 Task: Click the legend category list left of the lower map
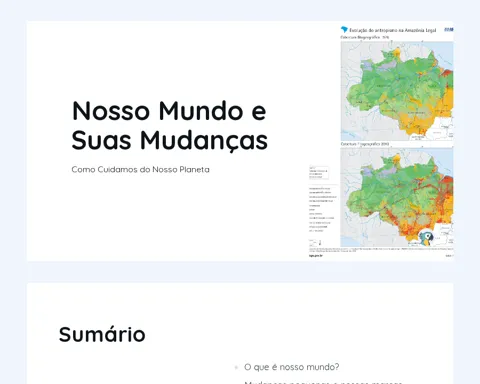[322, 210]
